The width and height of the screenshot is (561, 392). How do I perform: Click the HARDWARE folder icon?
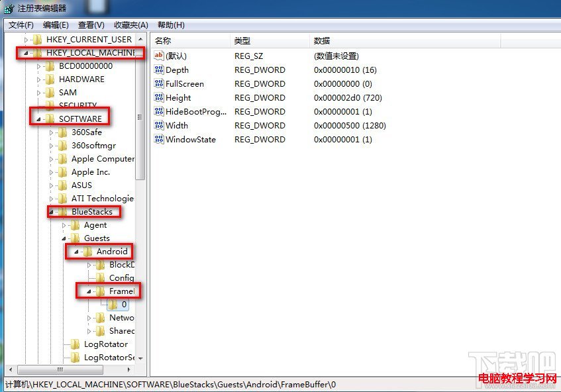point(50,79)
